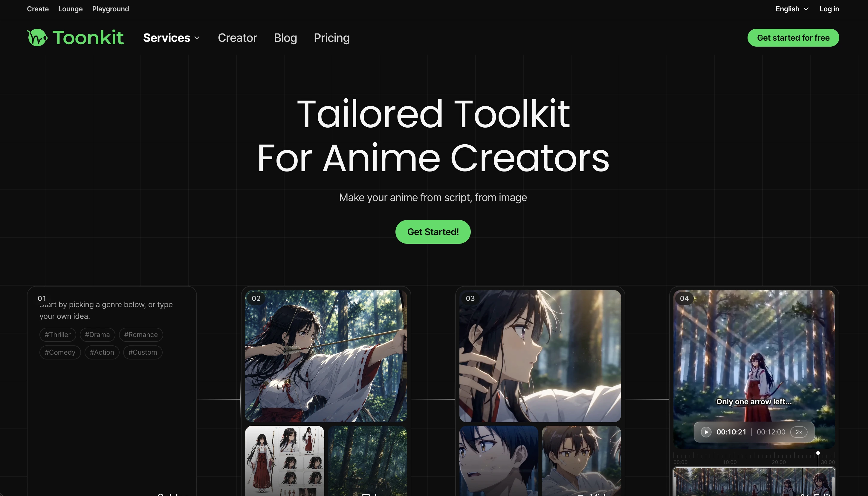
Task: Navigate to the Creator page
Action: tap(238, 38)
